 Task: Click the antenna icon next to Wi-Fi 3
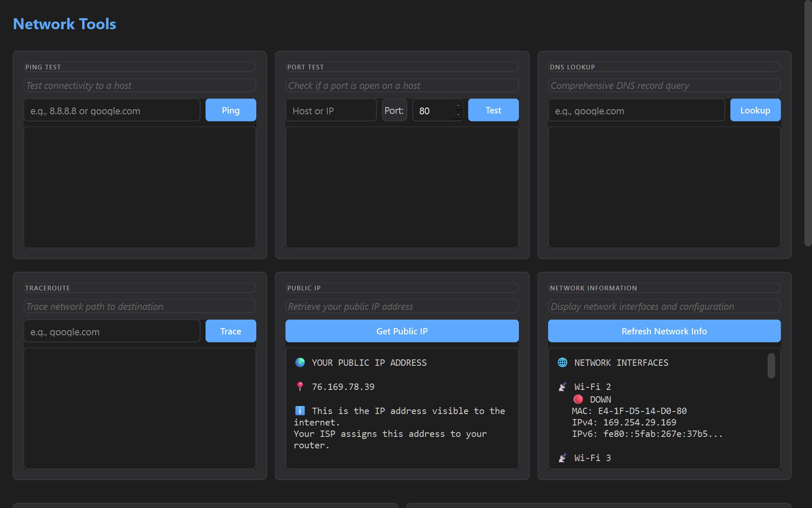(x=562, y=457)
